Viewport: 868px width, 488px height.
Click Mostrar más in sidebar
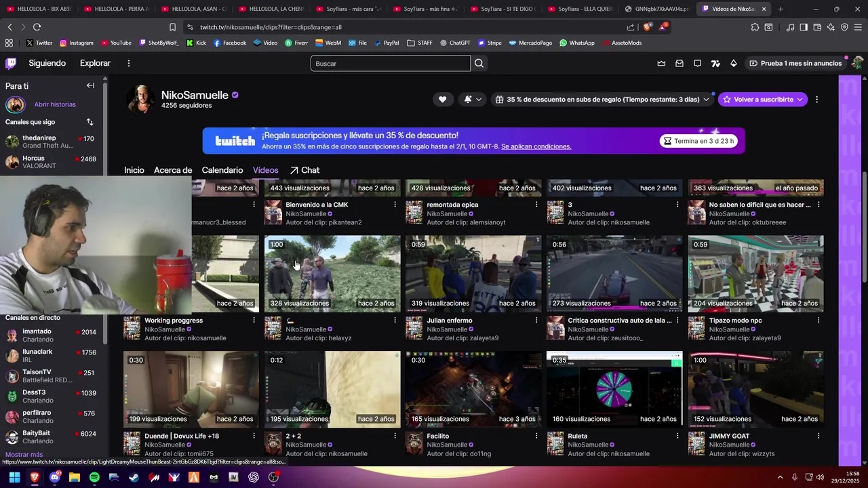click(x=24, y=455)
